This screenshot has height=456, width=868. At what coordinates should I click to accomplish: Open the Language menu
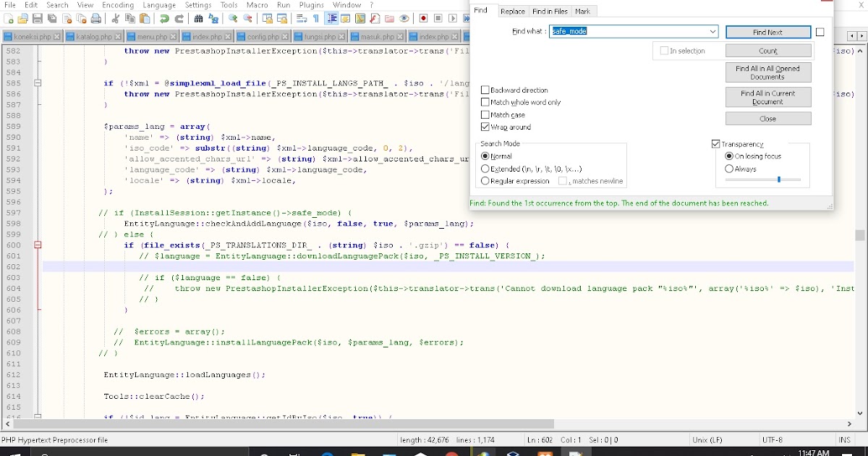click(159, 5)
